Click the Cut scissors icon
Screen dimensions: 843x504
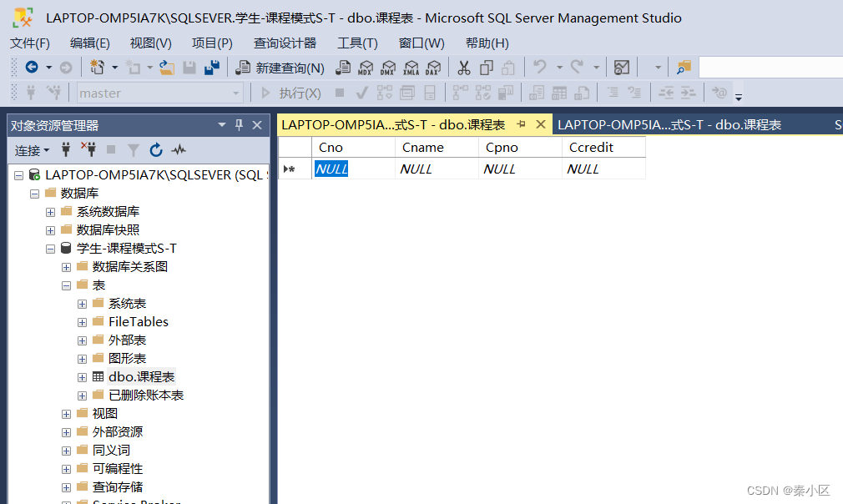[463, 67]
